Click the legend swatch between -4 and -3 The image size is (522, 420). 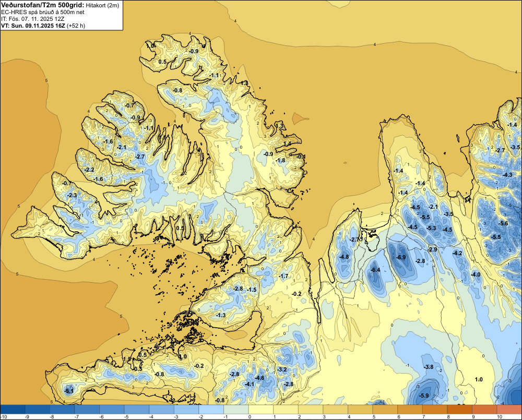(161, 410)
